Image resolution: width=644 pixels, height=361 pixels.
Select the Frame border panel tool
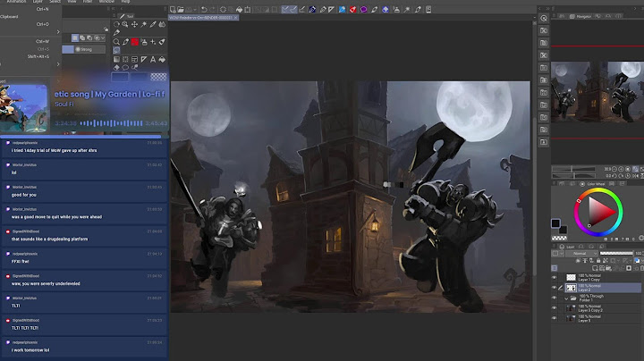point(135,60)
